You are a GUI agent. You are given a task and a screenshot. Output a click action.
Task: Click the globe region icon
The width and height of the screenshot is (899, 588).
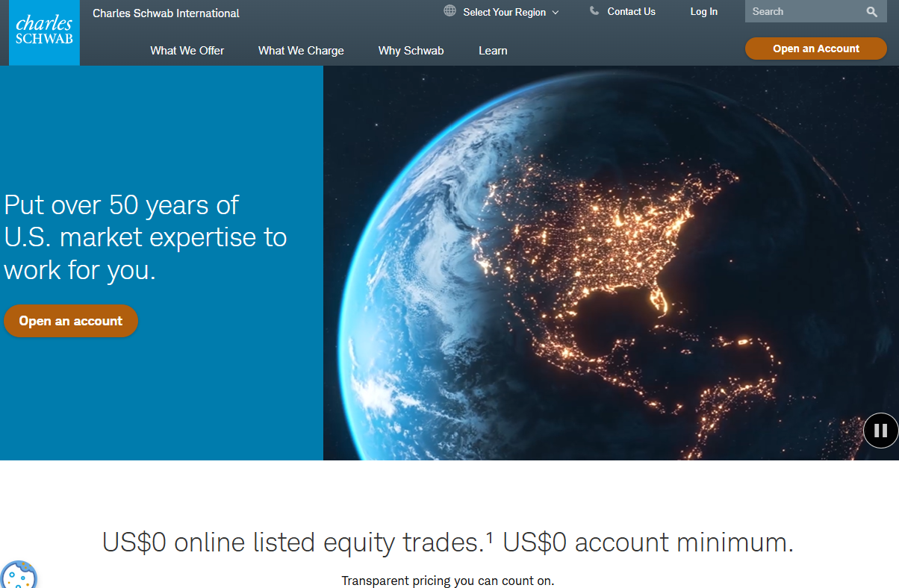[x=449, y=11]
